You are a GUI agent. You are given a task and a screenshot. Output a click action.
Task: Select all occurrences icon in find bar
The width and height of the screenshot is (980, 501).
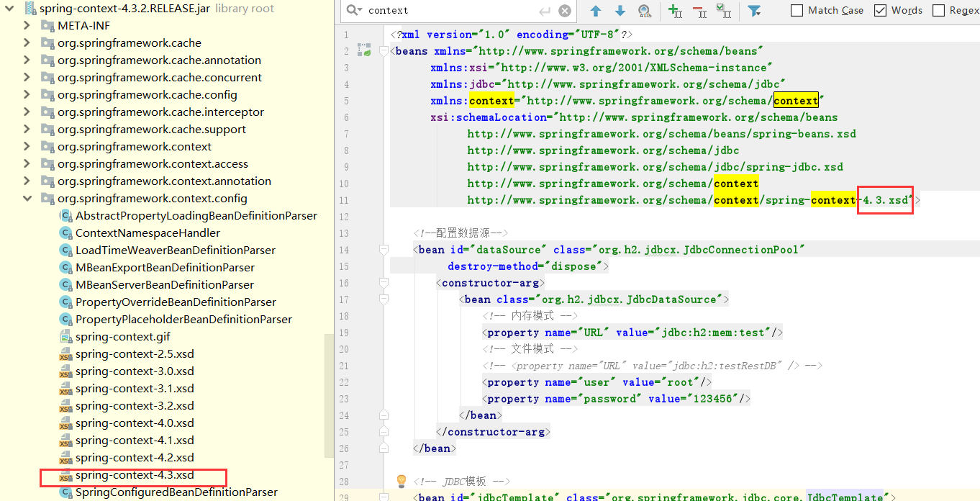point(724,11)
